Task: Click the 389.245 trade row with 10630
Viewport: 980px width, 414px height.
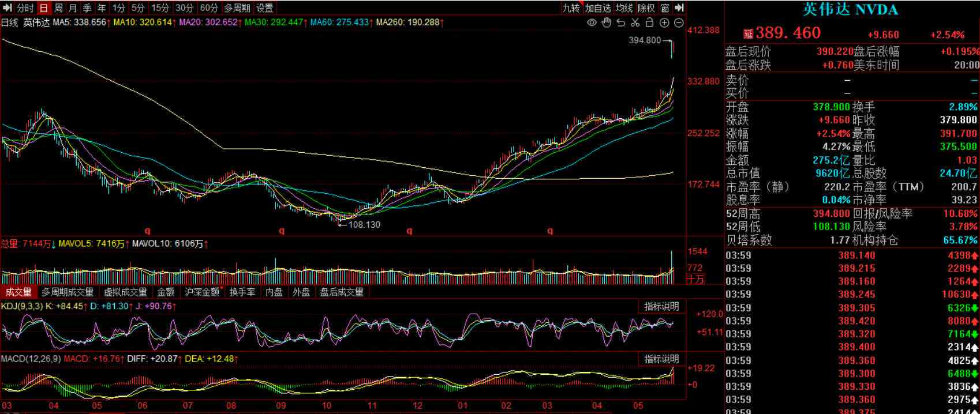Action: pos(852,295)
